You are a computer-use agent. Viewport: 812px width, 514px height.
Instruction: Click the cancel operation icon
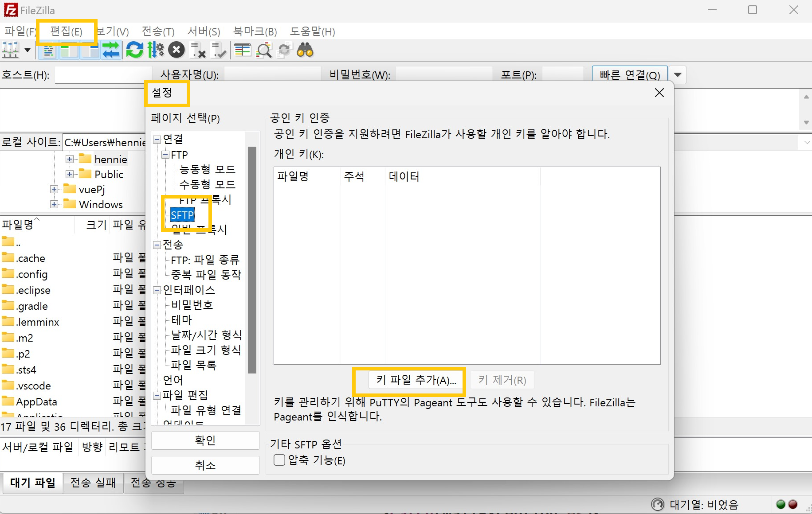177,50
